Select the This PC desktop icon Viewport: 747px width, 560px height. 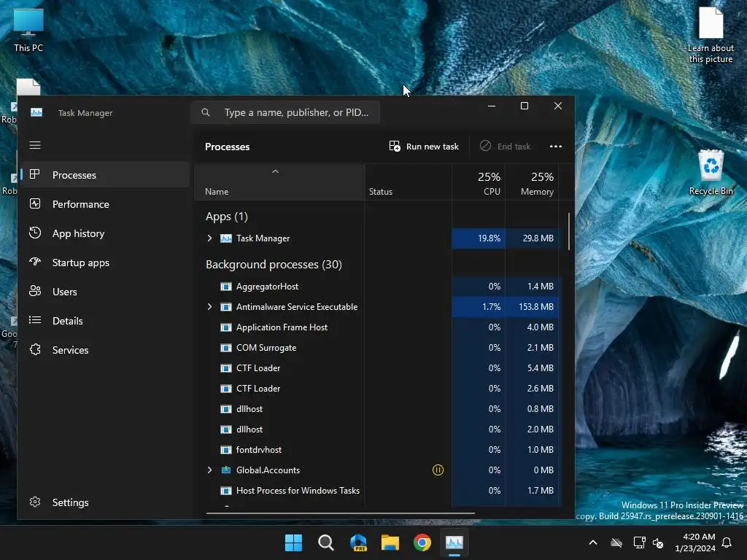pos(28,31)
